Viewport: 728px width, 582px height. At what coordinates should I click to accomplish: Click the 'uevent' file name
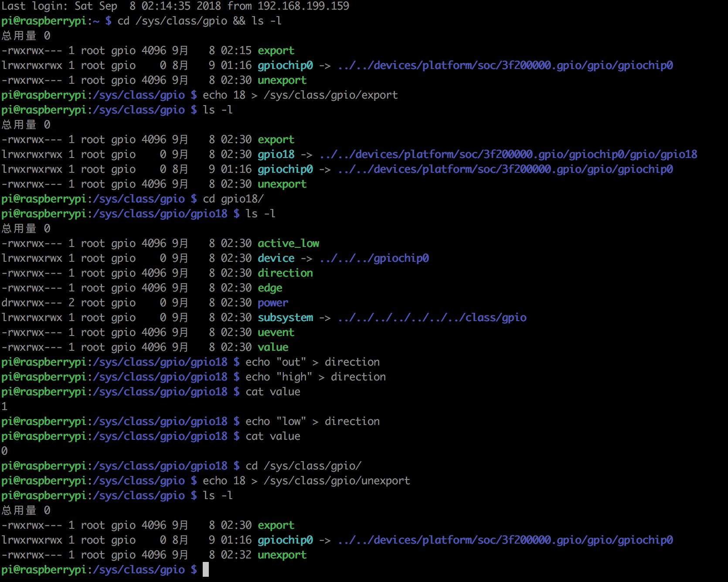(276, 332)
